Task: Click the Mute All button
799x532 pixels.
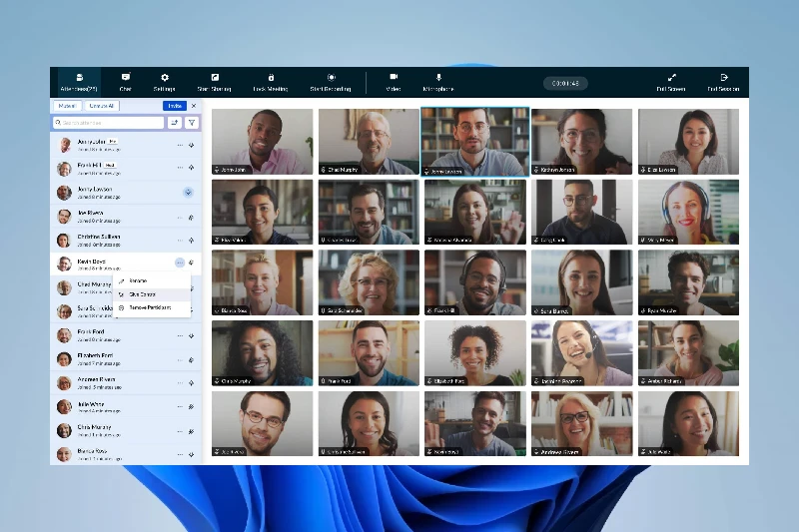Action: (x=67, y=106)
